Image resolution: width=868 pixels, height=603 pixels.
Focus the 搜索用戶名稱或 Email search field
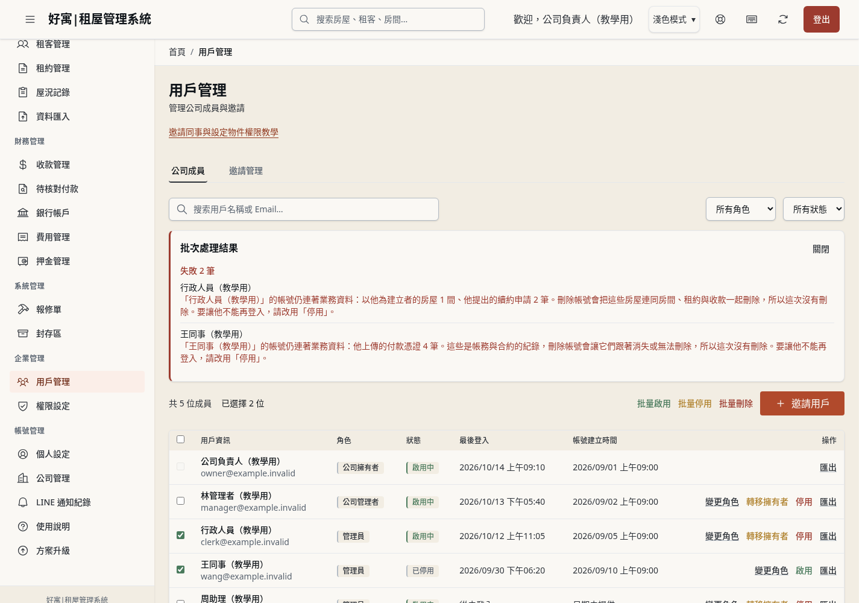tap(304, 209)
